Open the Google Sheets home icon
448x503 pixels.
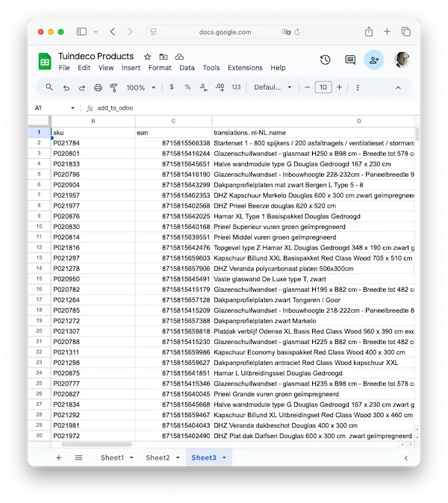[x=45, y=61]
